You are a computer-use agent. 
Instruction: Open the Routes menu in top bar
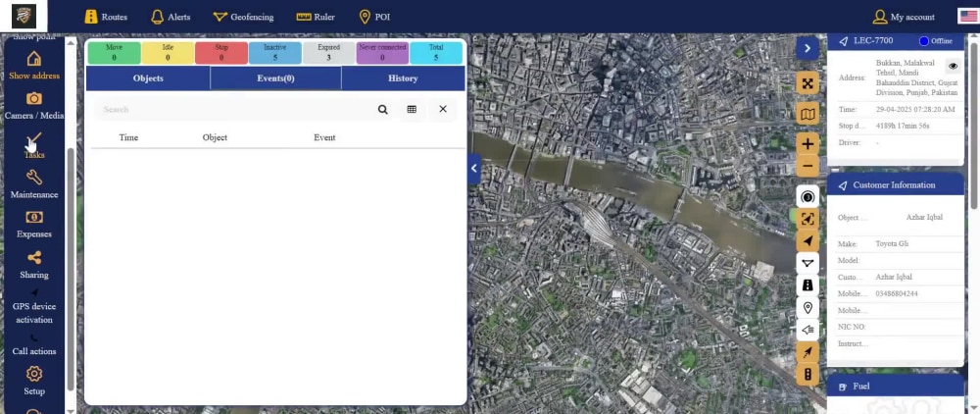pos(106,17)
